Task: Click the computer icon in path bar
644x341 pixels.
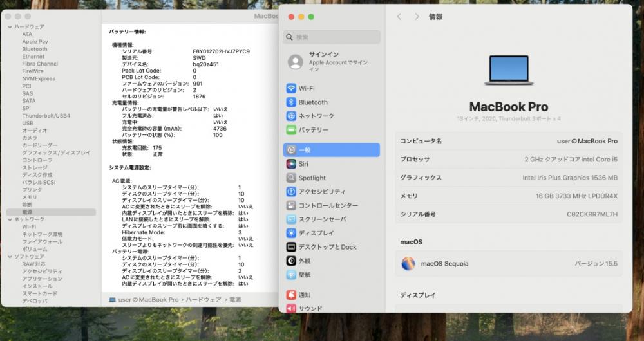Action: click(x=113, y=300)
